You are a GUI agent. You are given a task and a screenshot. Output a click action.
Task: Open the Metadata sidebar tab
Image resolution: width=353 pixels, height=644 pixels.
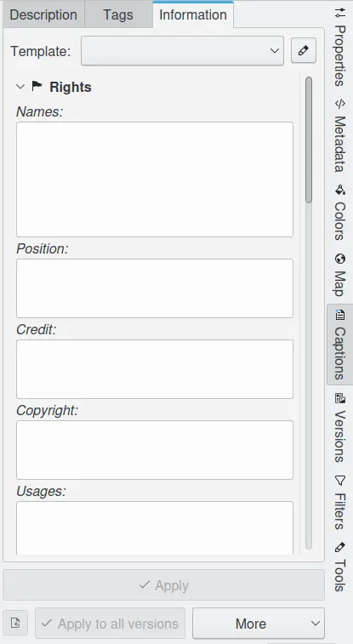pos(340,136)
